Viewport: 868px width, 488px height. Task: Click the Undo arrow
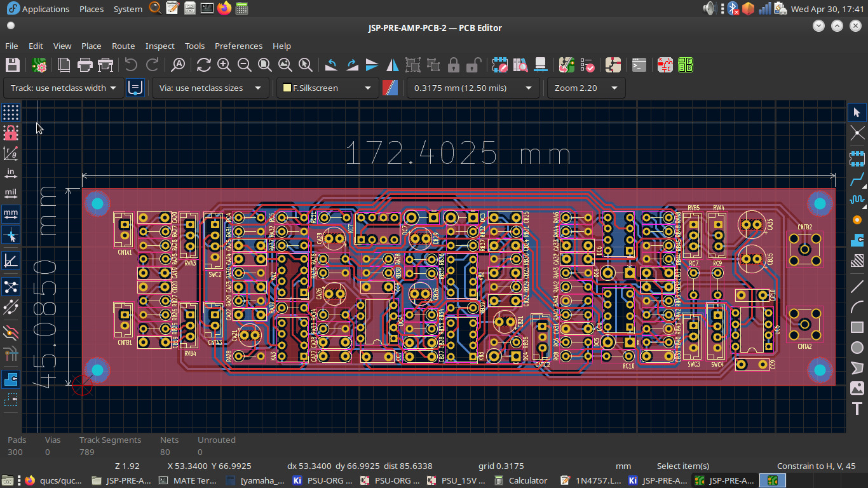click(131, 65)
